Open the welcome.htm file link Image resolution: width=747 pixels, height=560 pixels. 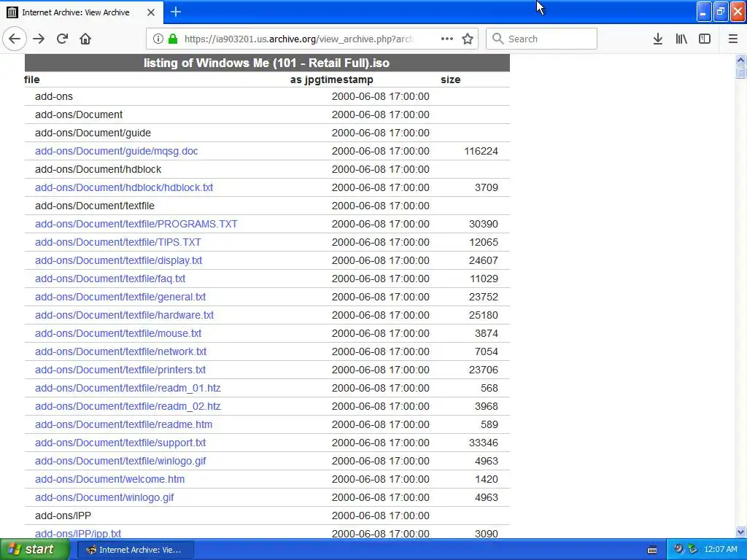coord(109,479)
